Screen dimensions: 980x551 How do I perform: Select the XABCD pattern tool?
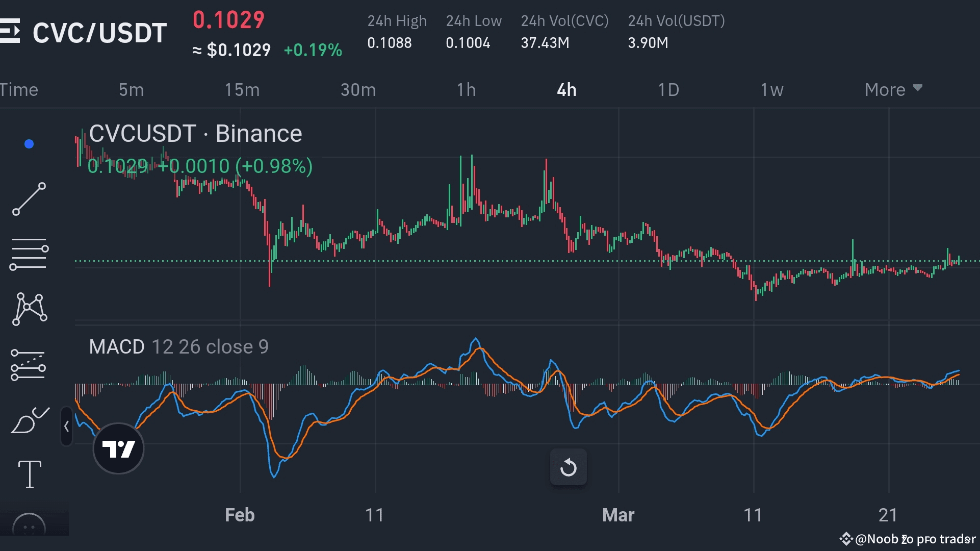[x=30, y=309]
